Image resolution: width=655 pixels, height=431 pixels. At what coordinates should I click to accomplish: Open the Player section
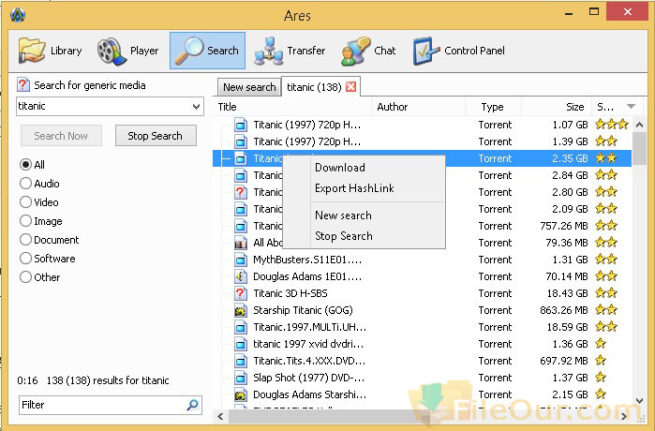click(127, 51)
